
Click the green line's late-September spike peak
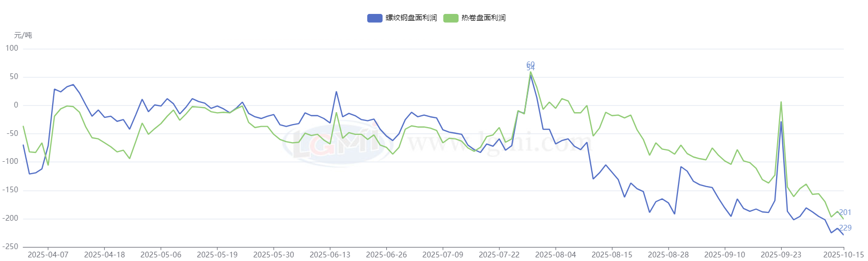pos(781,102)
